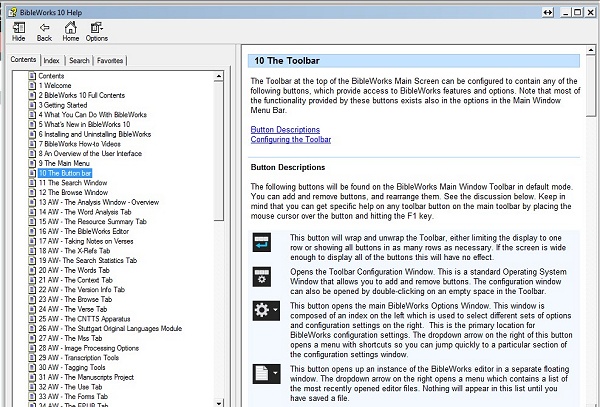
Task: Open 9 The Main Menu topic
Action: coord(64,163)
